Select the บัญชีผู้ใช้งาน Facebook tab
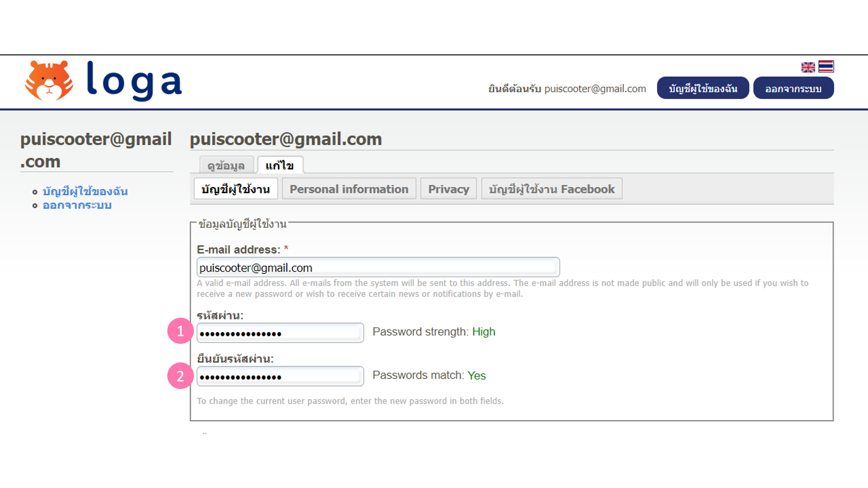The height and width of the screenshot is (488, 868). tap(552, 189)
